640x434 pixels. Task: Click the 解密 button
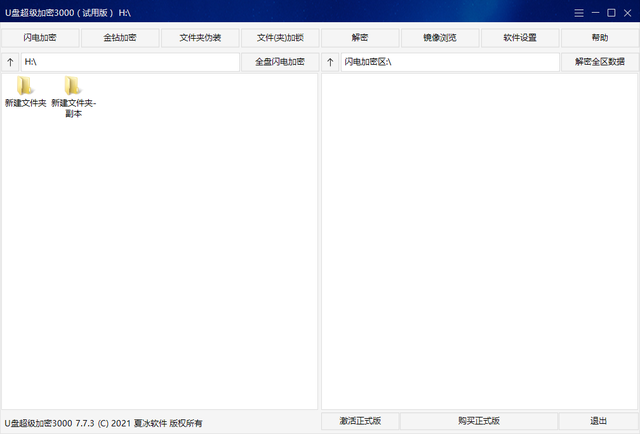pos(360,38)
